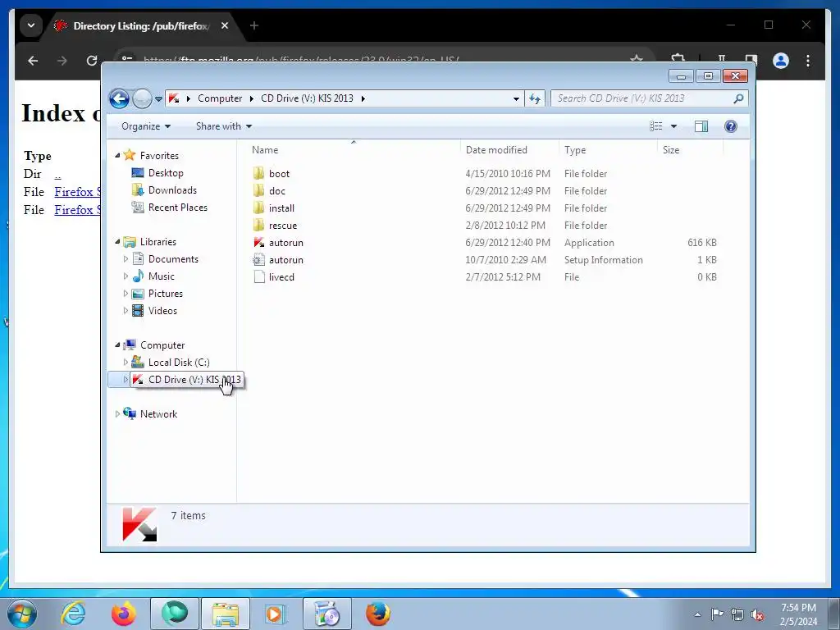Image resolution: width=840 pixels, height=630 pixels.
Task: Click the muted volume tray icon
Action: (x=757, y=614)
